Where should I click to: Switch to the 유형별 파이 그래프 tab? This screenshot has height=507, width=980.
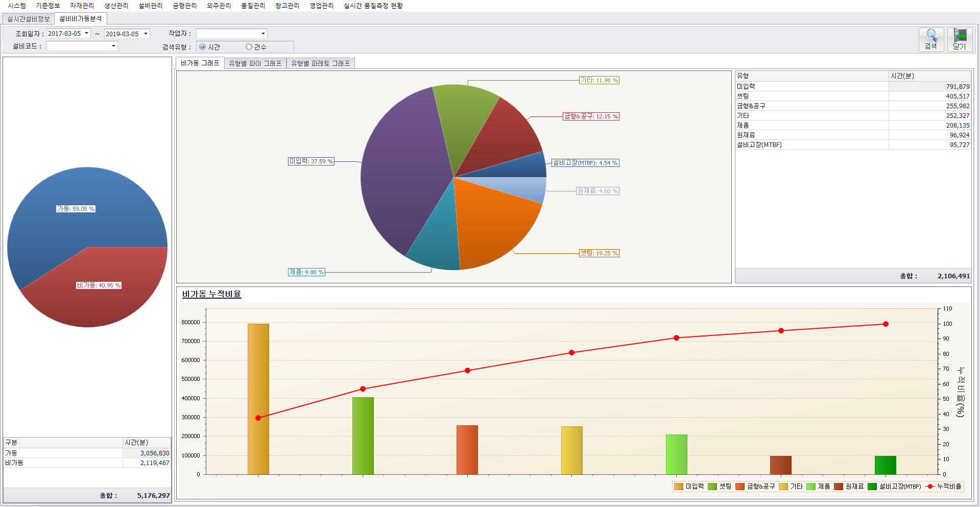pos(255,63)
